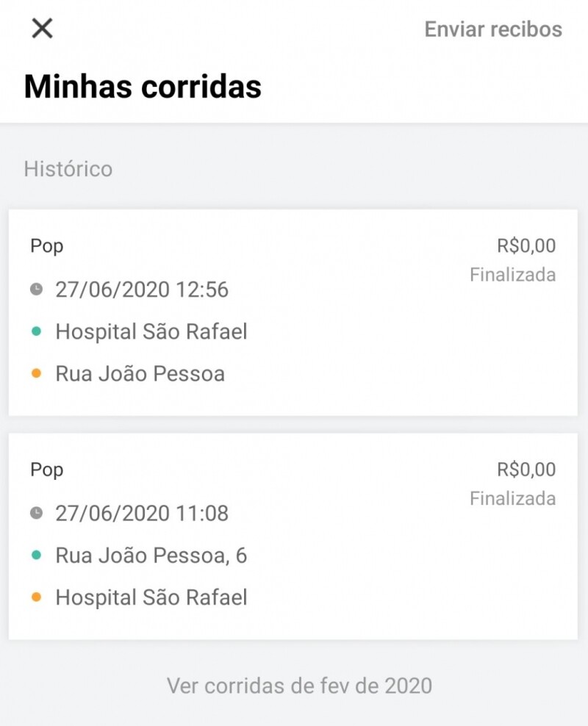This screenshot has width=588, height=726.
Task: Tap Finalizada status of the 11:08 ride
Action: 512,499
